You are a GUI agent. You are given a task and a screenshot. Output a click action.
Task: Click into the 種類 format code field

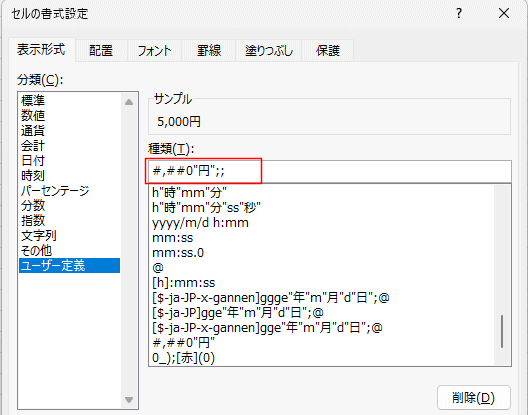pyautogui.click(x=330, y=171)
